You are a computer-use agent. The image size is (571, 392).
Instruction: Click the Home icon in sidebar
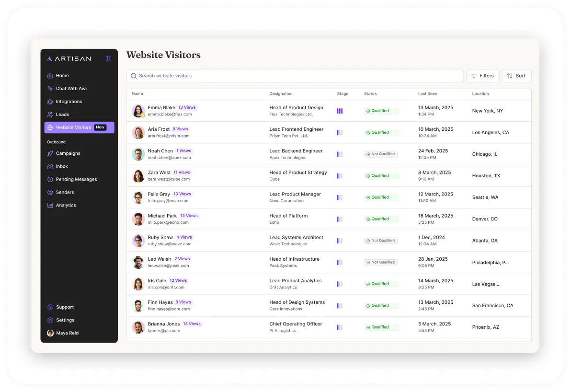tap(50, 76)
